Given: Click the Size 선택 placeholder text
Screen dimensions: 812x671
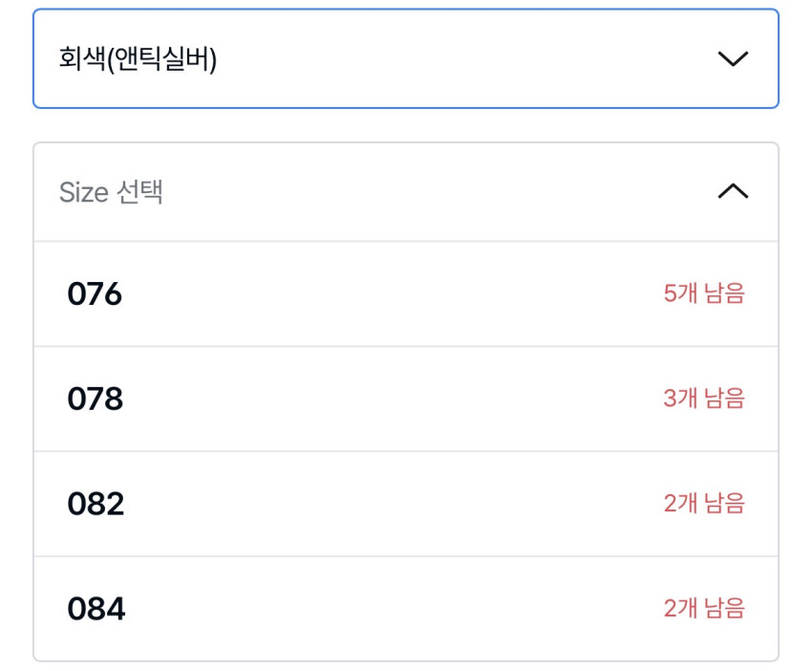Looking at the screenshot, I should tap(111, 192).
